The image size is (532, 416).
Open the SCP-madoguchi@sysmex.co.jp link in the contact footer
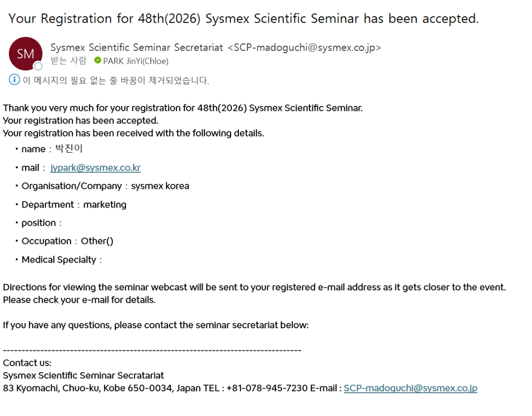(x=410, y=388)
